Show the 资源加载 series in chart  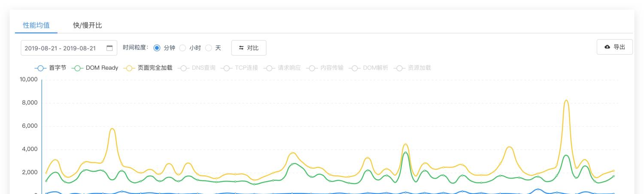click(419, 68)
